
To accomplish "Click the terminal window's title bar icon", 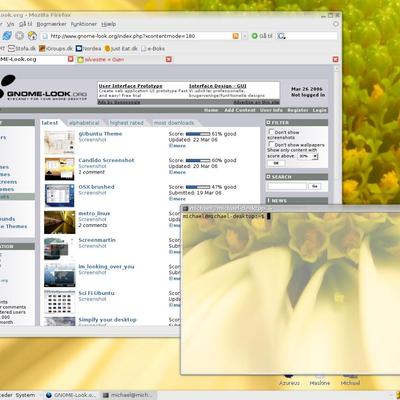I will pos(185,209).
